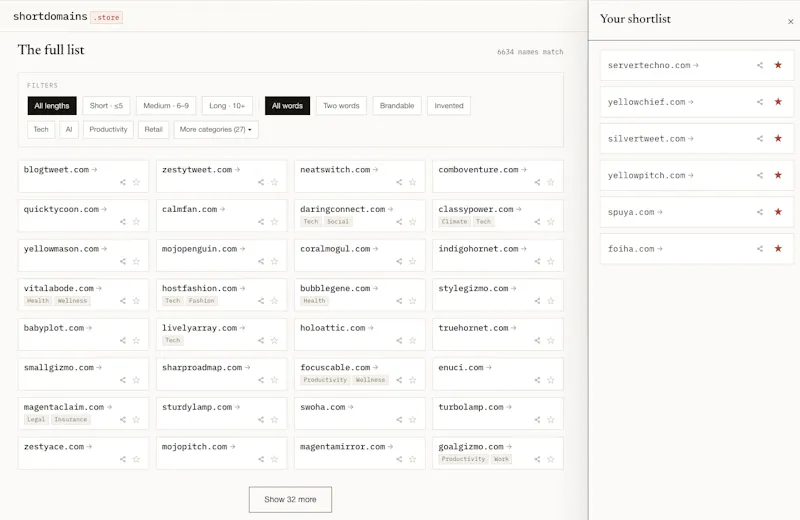Open zestyace.com domain link

(58, 447)
